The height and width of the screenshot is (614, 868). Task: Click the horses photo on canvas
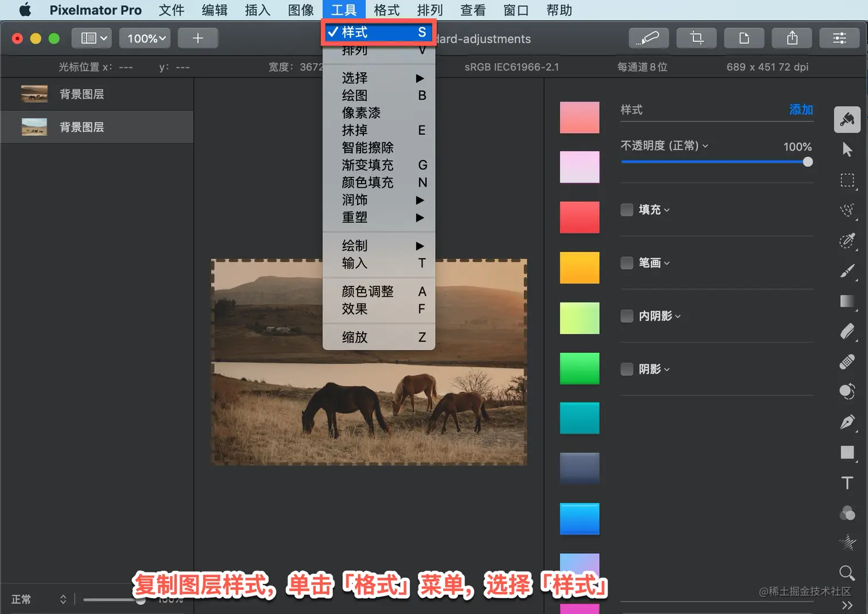click(x=369, y=362)
